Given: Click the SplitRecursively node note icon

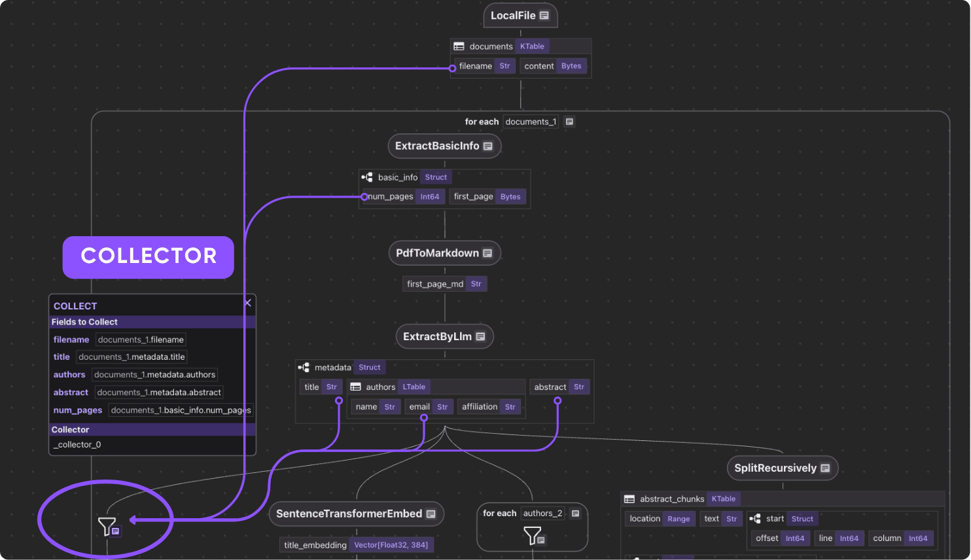Looking at the screenshot, I should pyautogui.click(x=825, y=468).
